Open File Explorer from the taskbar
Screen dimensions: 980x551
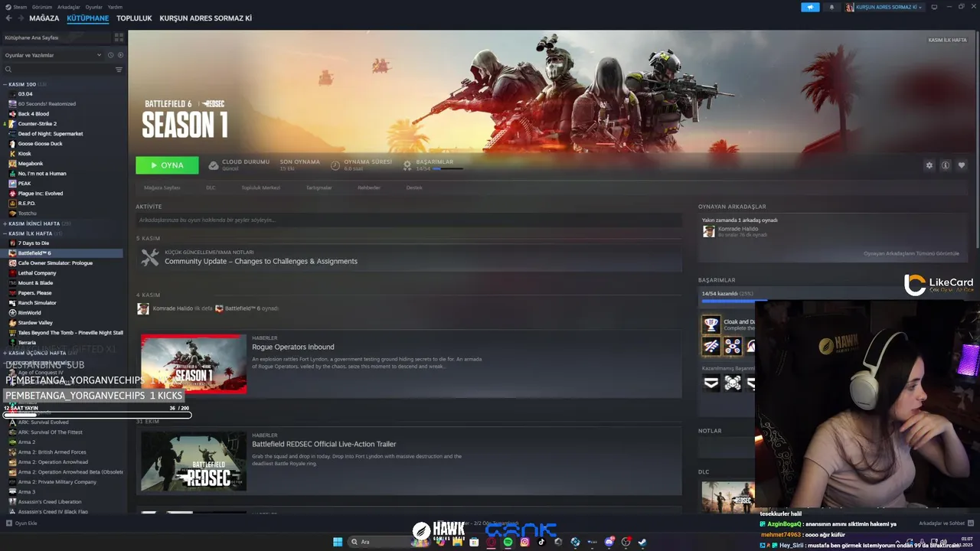point(457,542)
